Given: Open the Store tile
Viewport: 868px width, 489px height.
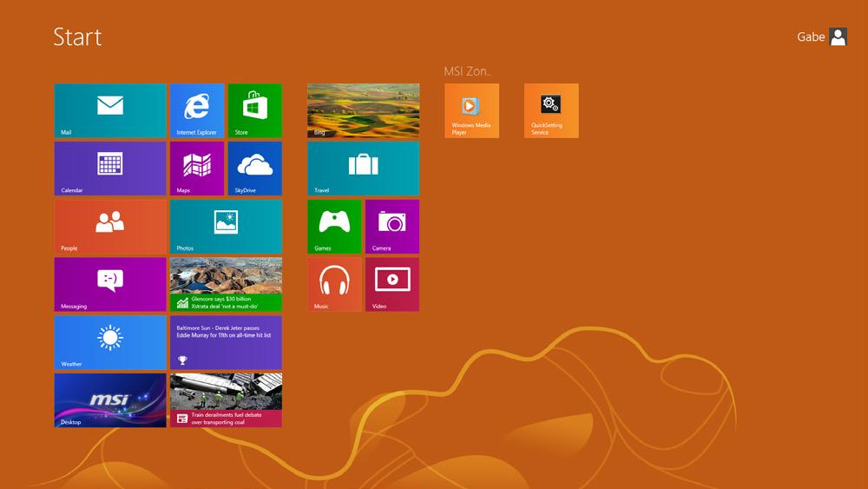Looking at the screenshot, I should (x=254, y=110).
